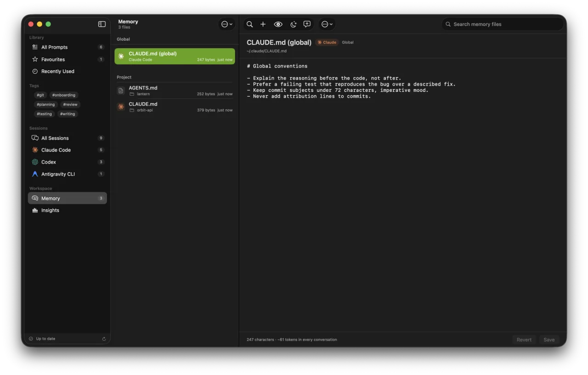Open the Memory list more-options dropdown
This screenshot has width=588, height=375.
tap(227, 24)
